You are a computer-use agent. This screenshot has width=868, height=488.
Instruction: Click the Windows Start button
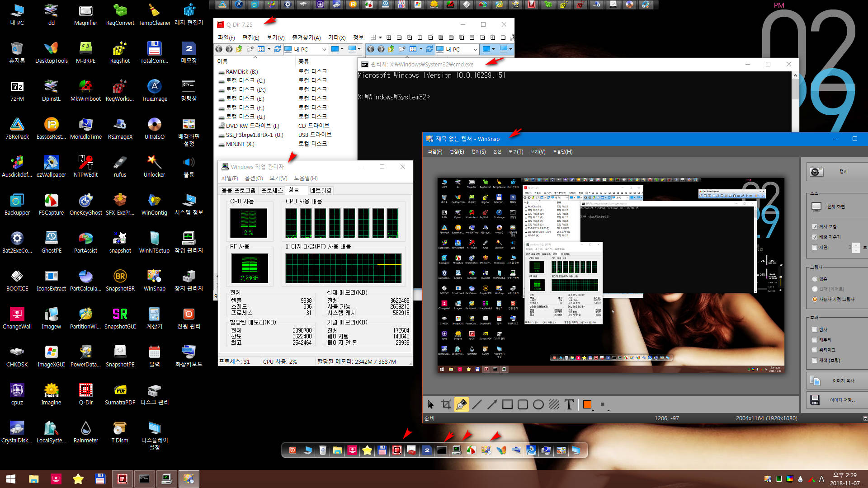(11, 479)
